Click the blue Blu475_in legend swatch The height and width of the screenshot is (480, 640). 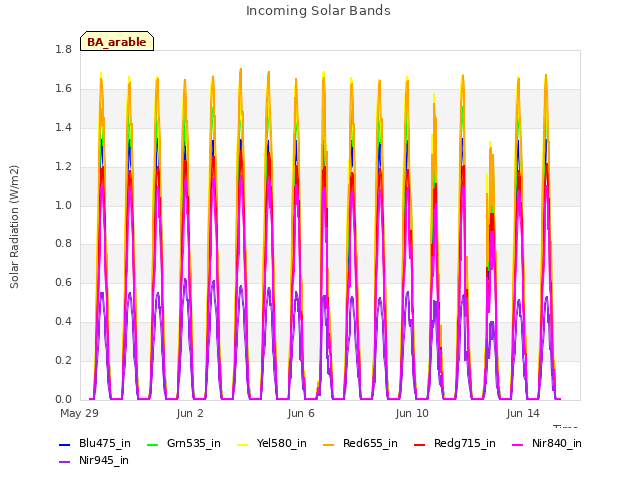[x=64, y=444]
